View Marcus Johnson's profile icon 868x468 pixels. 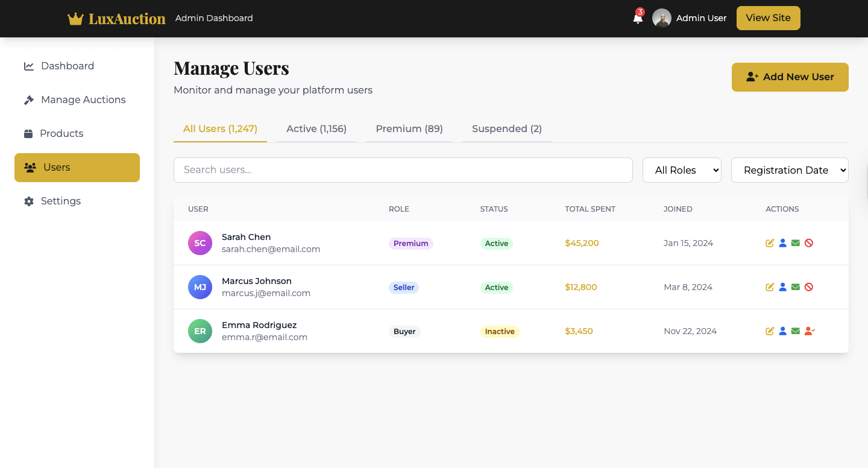782,287
